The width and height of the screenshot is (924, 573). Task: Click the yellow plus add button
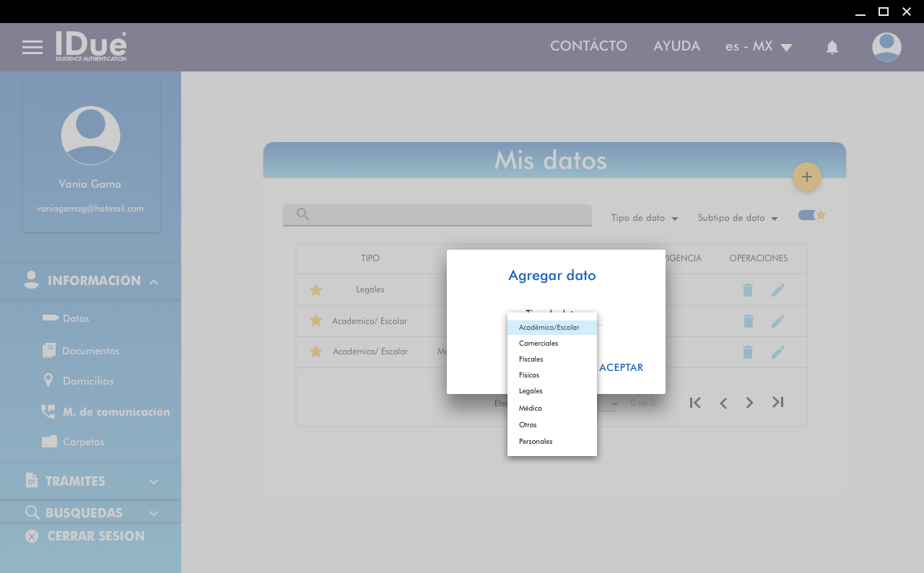click(x=806, y=177)
